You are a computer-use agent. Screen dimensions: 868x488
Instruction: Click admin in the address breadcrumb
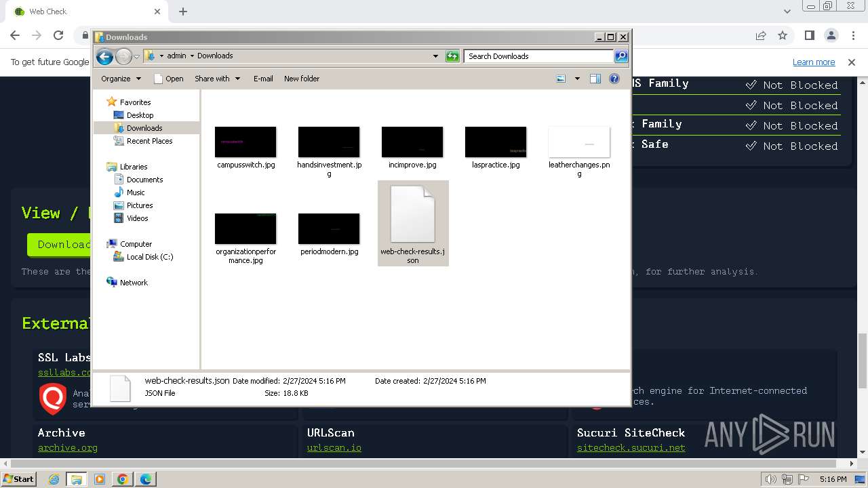point(176,56)
